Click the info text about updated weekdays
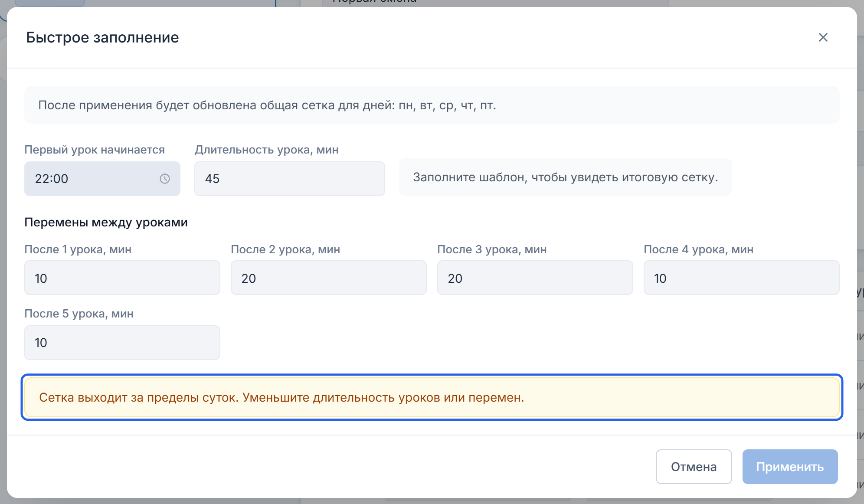Image resolution: width=864 pixels, height=504 pixels. (x=267, y=105)
